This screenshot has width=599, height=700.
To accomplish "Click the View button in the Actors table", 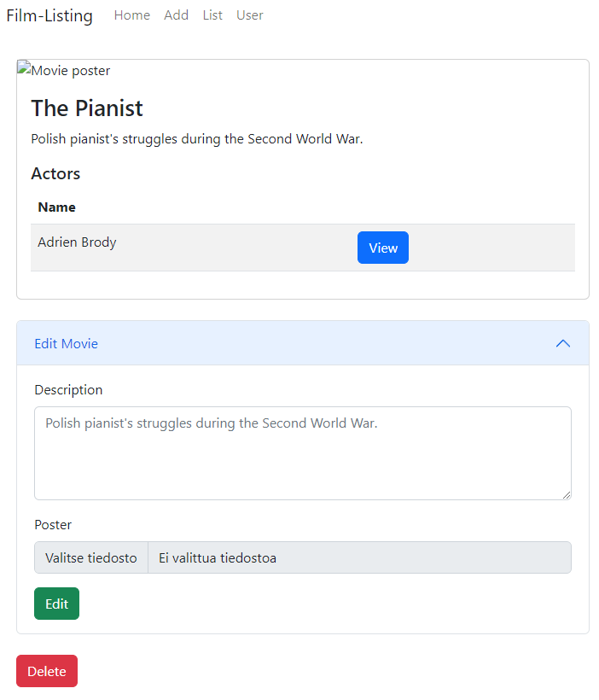I will tap(382, 248).
